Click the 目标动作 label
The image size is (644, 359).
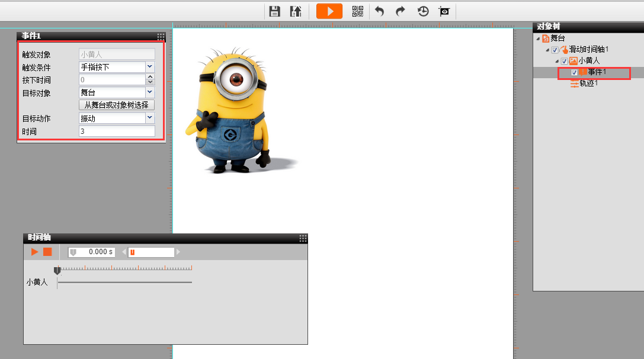pos(37,118)
